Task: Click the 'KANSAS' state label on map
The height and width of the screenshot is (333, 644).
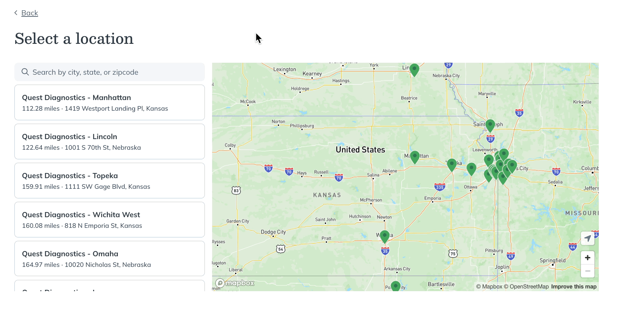Action: click(x=327, y=195)
